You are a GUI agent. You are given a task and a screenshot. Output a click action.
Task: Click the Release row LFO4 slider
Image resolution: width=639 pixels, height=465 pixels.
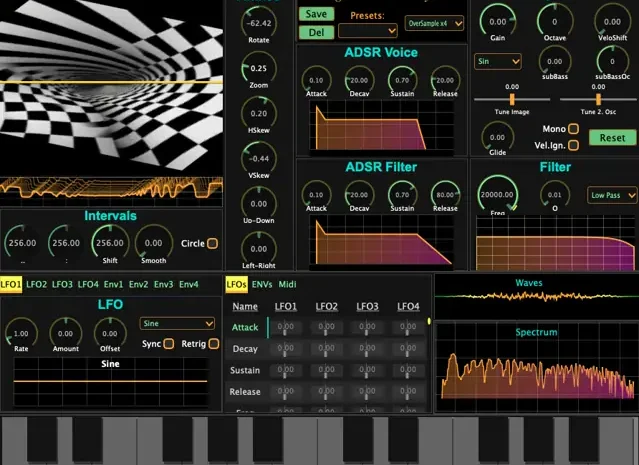(408, 392)
